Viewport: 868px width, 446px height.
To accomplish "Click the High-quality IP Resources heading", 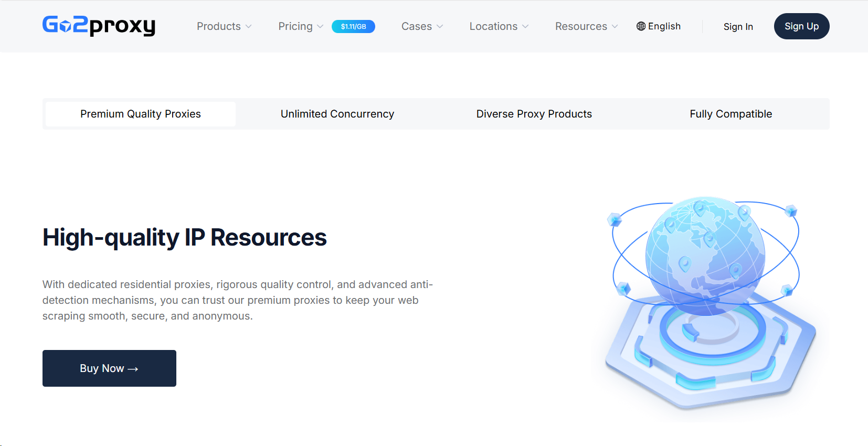I will 185,237.
